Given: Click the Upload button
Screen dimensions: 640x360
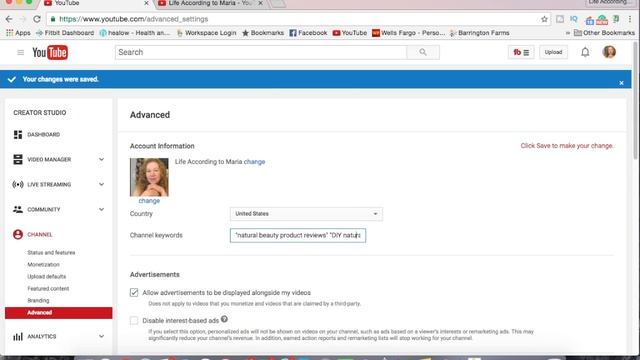Looking at the screenshot, I should (x=553, y=52).
